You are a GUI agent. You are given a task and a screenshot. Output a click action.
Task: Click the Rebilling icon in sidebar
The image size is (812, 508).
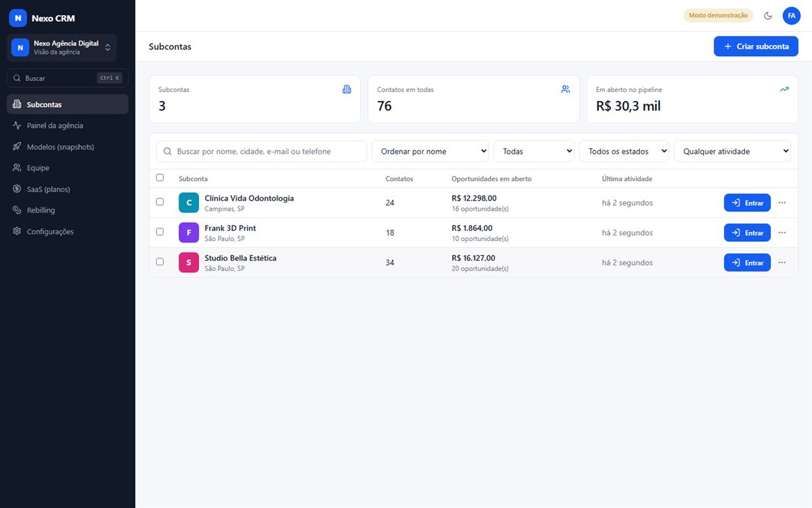(x=17, y=210)
